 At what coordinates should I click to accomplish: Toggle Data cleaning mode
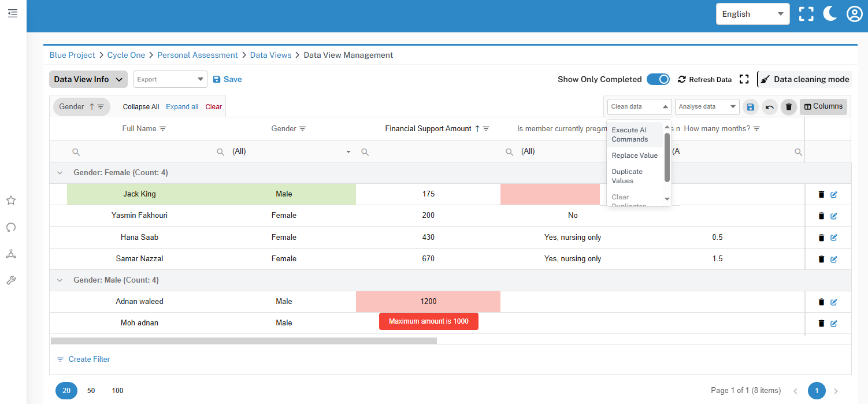click(x=804, y=79)
